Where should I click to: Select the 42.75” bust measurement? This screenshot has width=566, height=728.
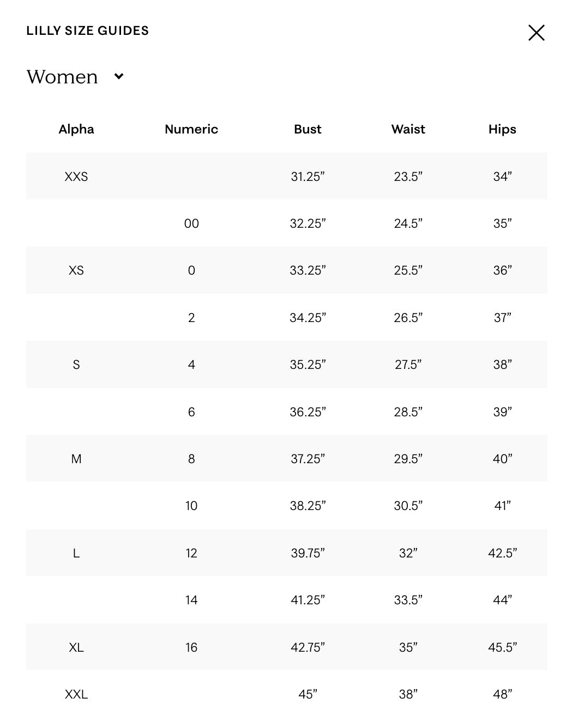308,647
